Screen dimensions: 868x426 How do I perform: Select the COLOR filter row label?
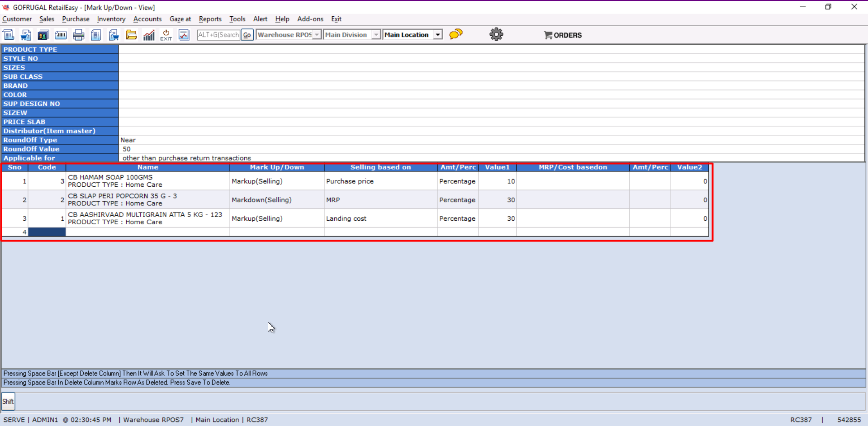click(x=60, y=95)
